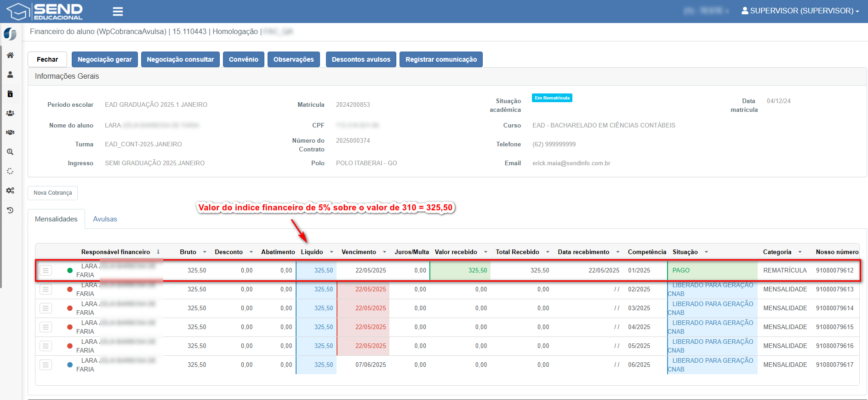
Task: Open the Liquido column filter arrow
Action: (331, 252)
